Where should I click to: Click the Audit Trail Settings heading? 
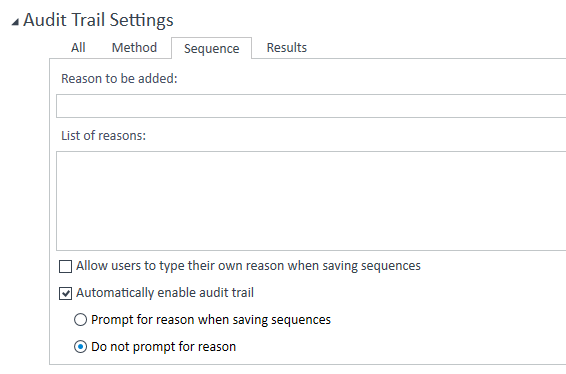point(98,20)
